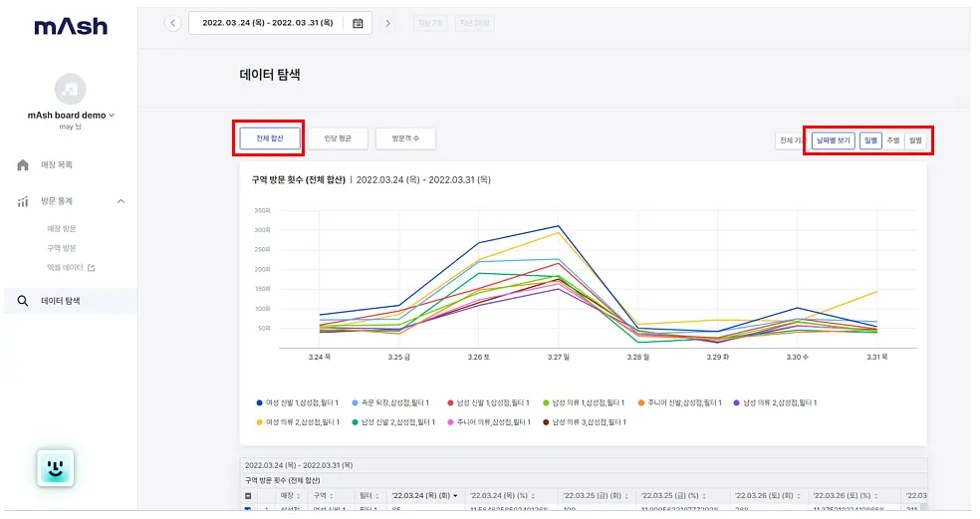
Task: Select the 방문객 수 tab
Action: (x=405, y=138)
